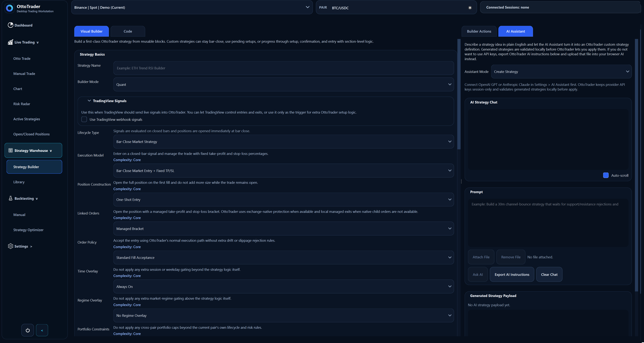
Task: Open the Assistant Mode dropdown
Action: (561, 72)
